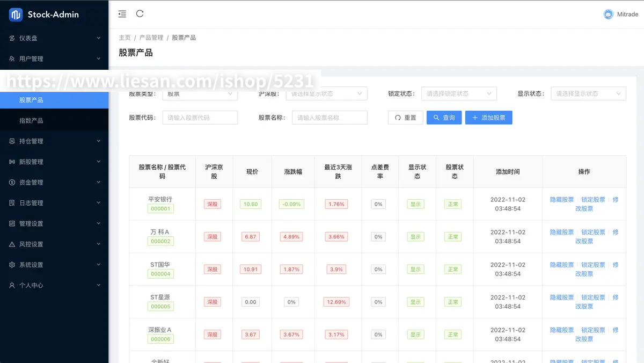The height and width of the screenshot is (363, 644).
Task: Click the 新股管理 sidebar icon
Action: click(12, 162)
